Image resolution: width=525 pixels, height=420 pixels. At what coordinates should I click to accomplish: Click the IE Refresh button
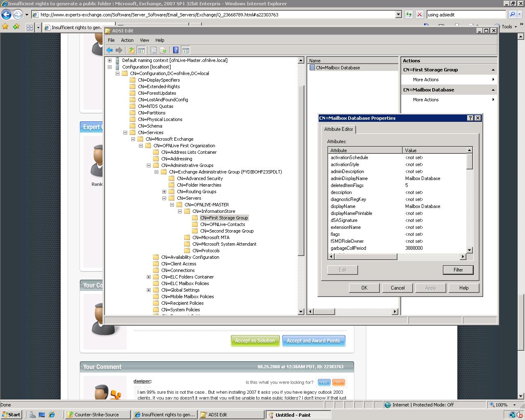pyautogui.click(x=409, y=14)
